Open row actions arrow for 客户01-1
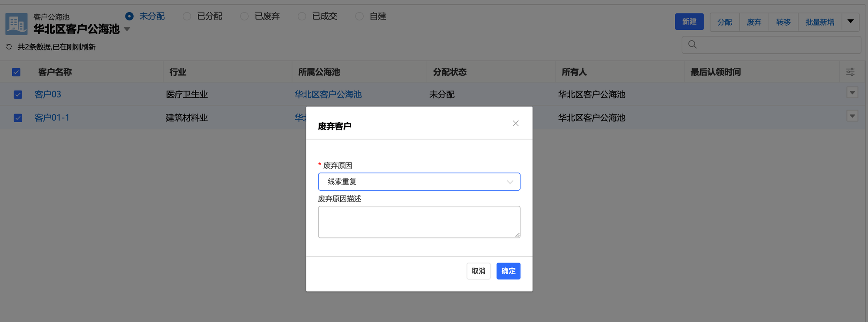The height and width of the screenshot is (322, 868). pos(852,116)
